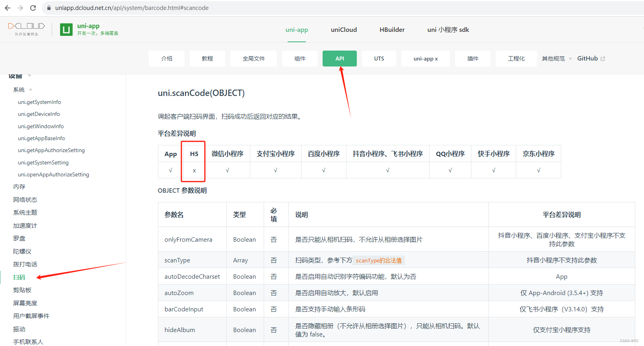The image size is (644, 346).
Task: Go back using browser back arrow
Action: (8, 8)
